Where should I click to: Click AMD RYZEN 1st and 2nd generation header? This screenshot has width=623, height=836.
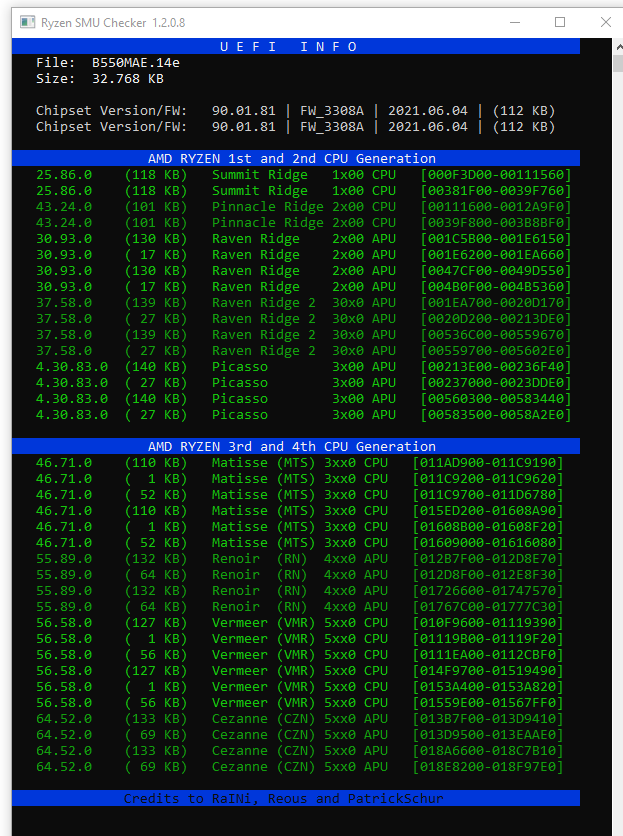point(296,158)
